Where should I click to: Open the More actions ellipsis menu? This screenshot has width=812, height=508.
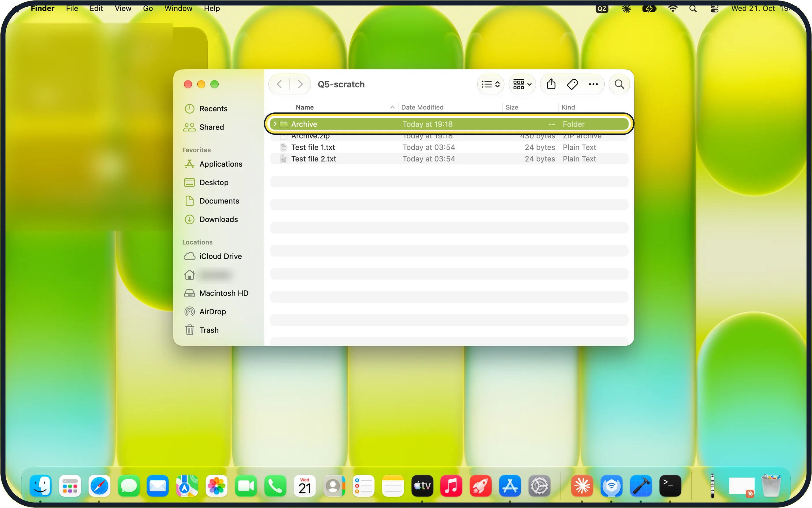(593, 84)
